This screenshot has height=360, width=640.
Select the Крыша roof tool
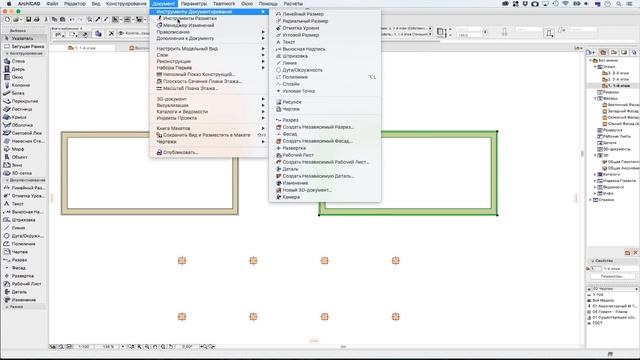pos(24,117)
